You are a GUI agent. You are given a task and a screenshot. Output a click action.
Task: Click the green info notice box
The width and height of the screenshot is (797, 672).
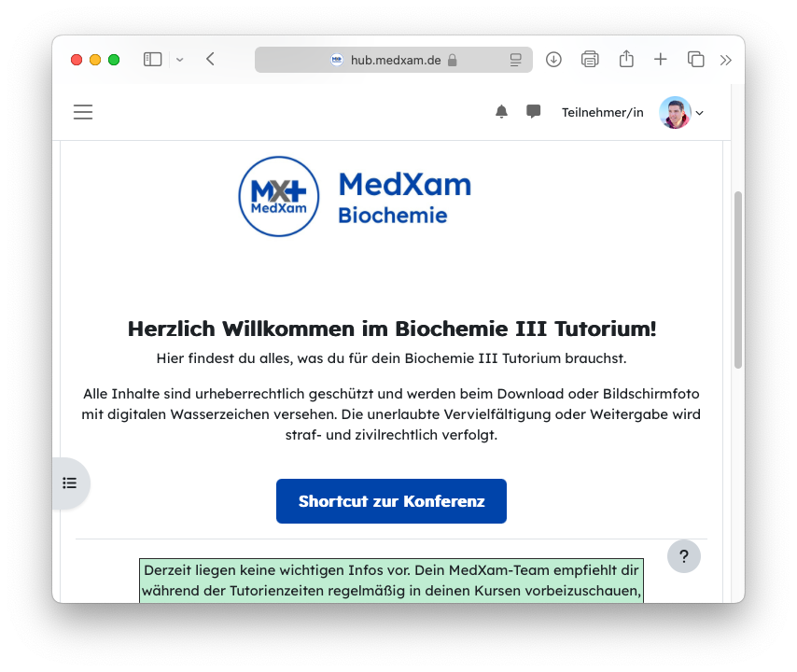(391, 581)
